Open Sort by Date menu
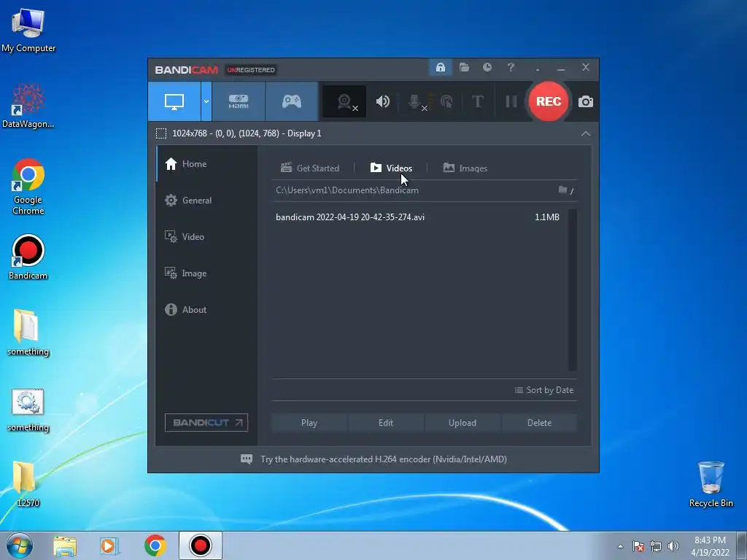 [x=543, y=390]
